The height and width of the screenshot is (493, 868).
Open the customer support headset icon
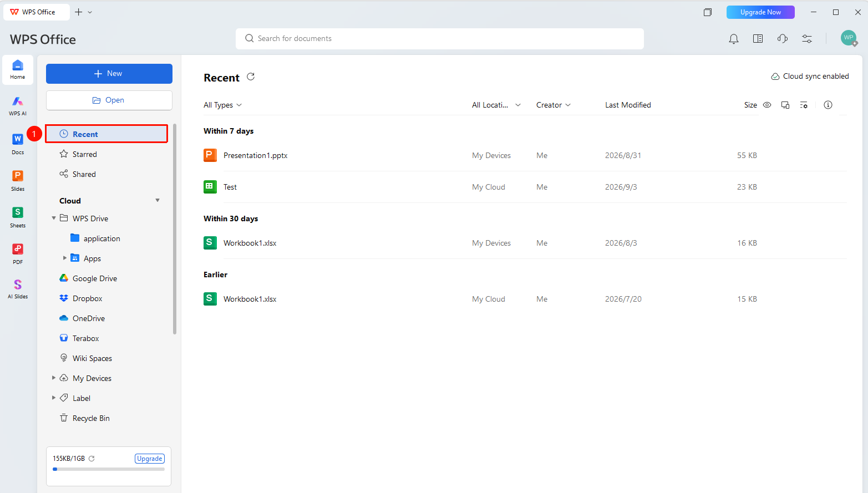click(783, 39)
